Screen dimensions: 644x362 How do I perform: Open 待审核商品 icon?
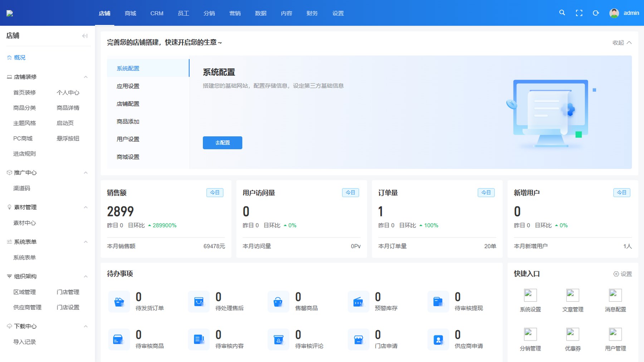click(x=119, y=339)
